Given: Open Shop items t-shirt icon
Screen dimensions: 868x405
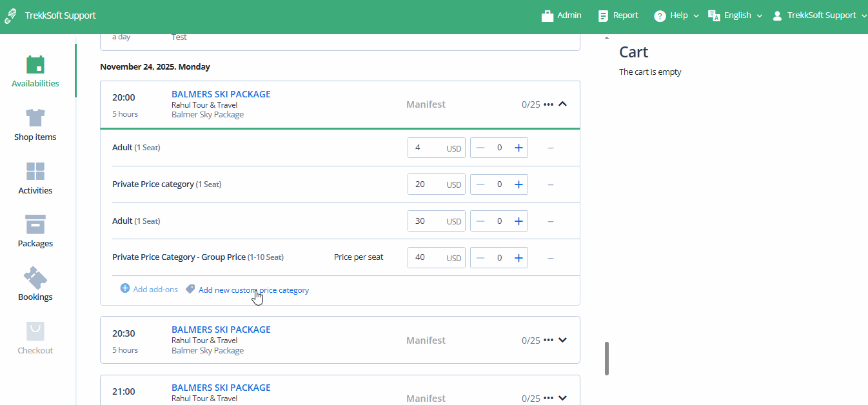Looking at the screenshot, I should point(35,119).
